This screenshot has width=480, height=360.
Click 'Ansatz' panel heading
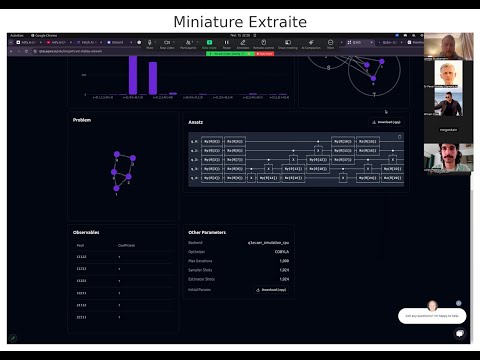tap(195, 122)
